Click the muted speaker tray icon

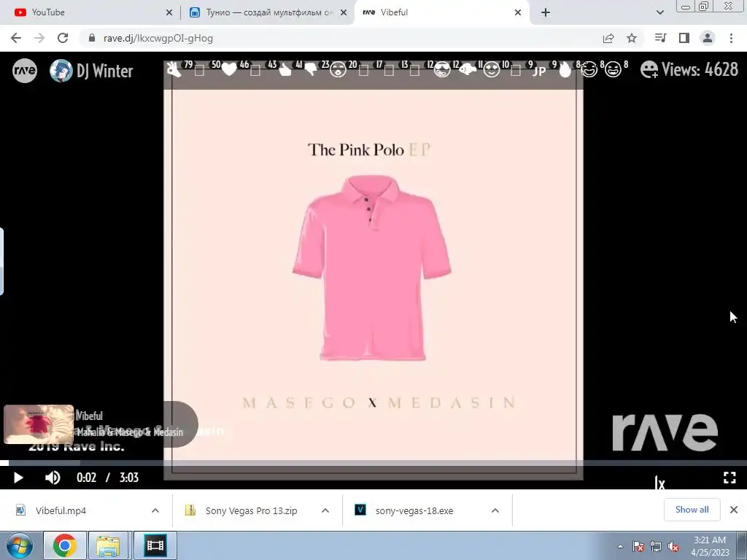pyautogui.click(x=673, y=547)
